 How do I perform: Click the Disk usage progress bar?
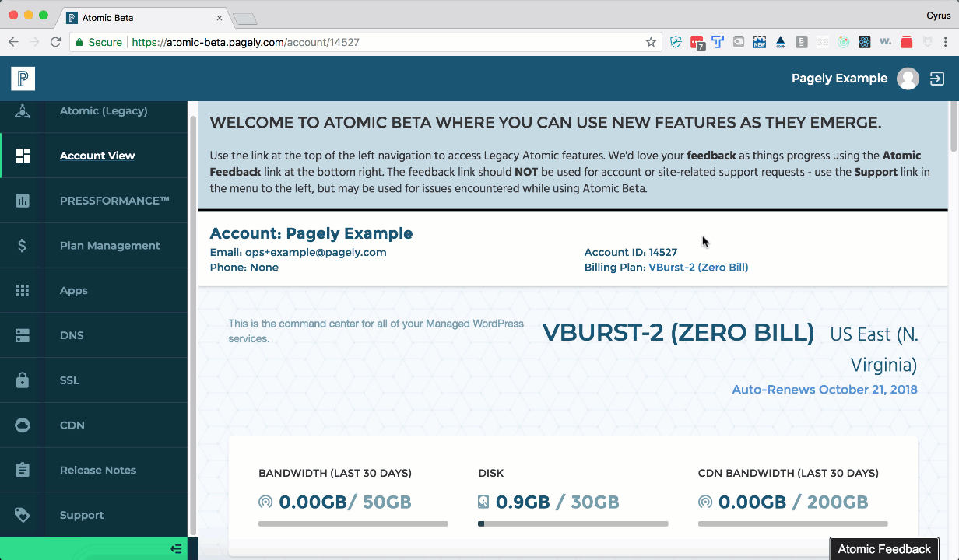click(x=573, y=523)
